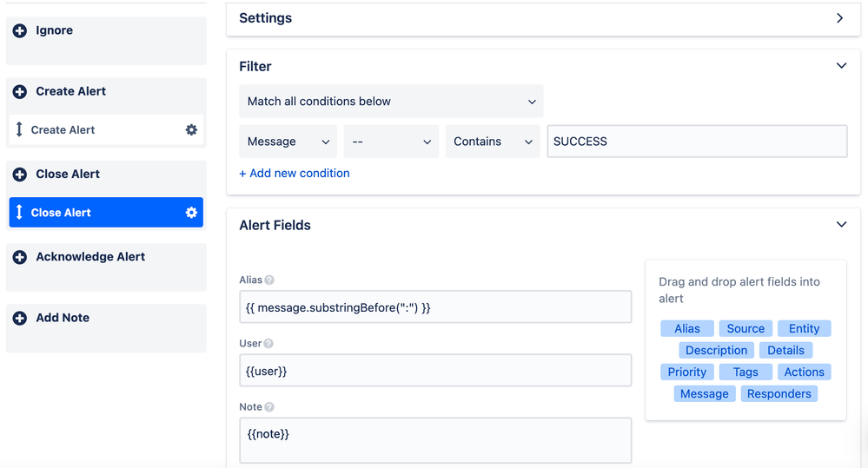Click help icon next to Alias label

point(269,280)
